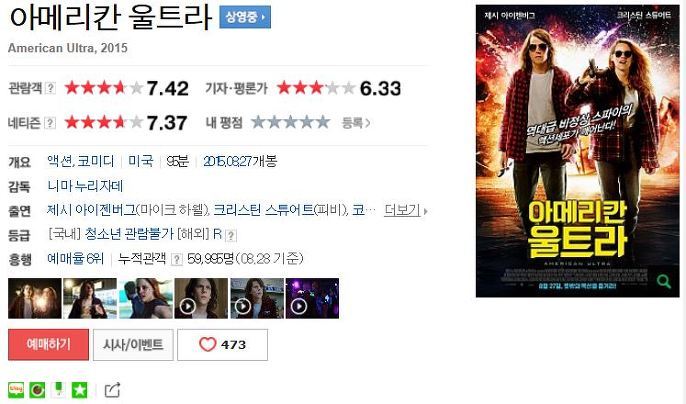
Task: Open help icon next to 네티즌
Action: pos(51,123)
